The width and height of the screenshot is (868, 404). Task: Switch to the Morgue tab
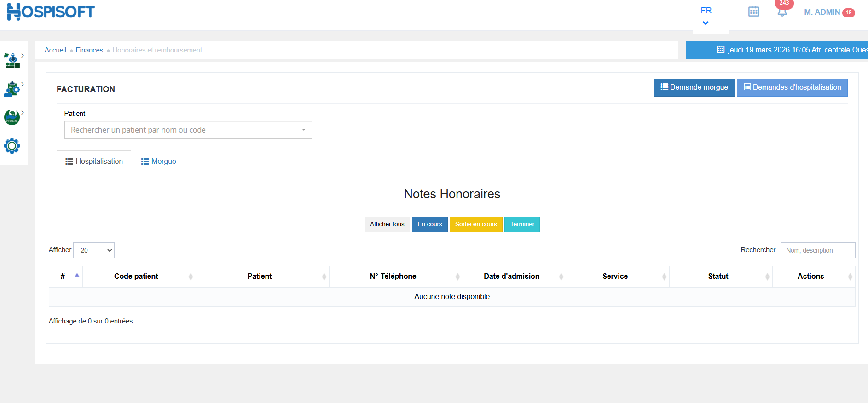pos(158,162)
